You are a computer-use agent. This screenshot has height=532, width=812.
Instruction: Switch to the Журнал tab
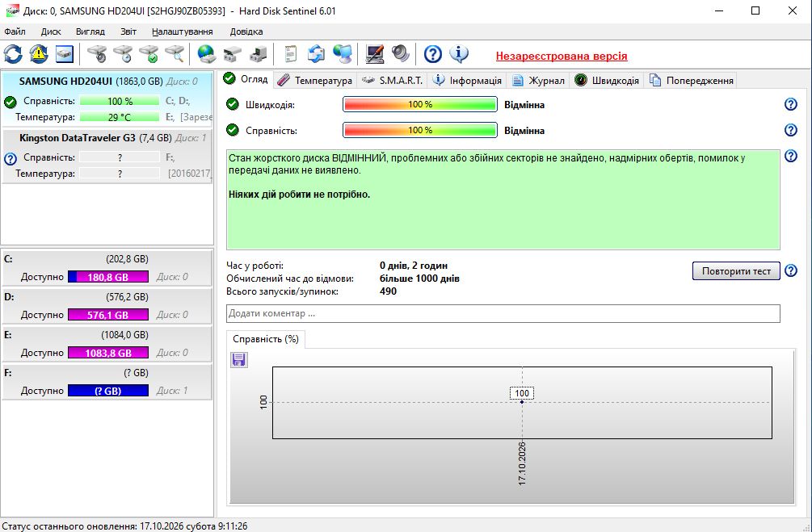tap(538, 80)
